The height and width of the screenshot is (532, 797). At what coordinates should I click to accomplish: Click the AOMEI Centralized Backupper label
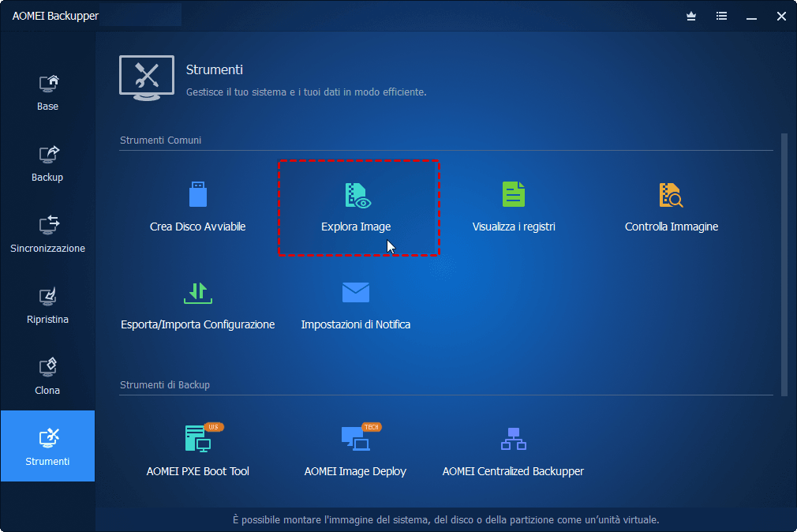point(513,471)
